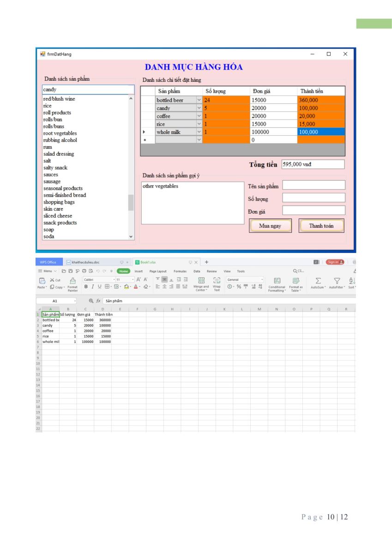Click the Percent style icon
Screen dimensions: 392x554
(x=239, y=287)
